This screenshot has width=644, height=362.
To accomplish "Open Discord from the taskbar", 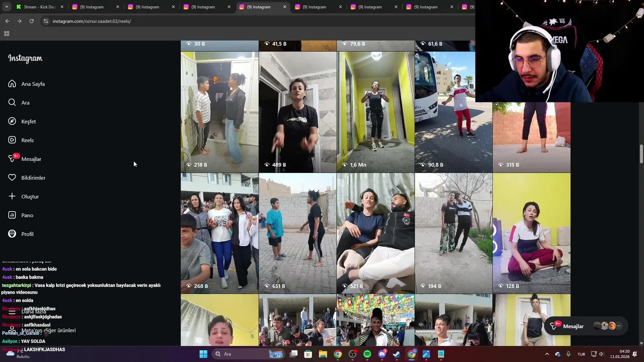I will coord(382,354).
